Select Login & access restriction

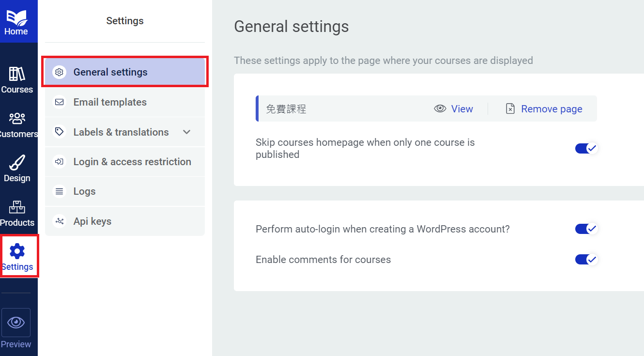125,162
